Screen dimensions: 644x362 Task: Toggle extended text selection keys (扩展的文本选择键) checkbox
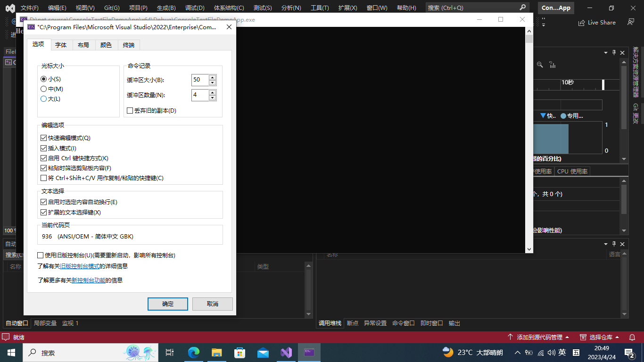44,213
